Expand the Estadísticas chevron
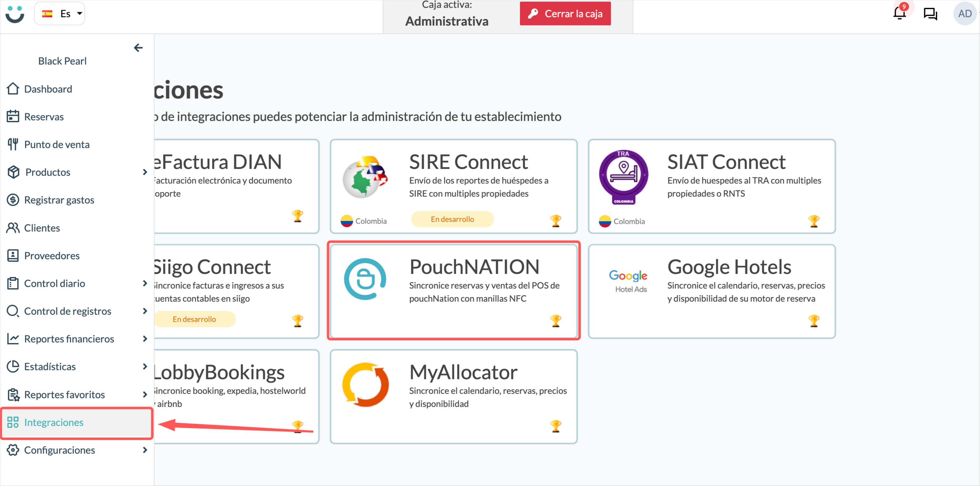Image resolution: width=980 pixels, height=486 pixels. pyautogui.click(x=145, y=366)
